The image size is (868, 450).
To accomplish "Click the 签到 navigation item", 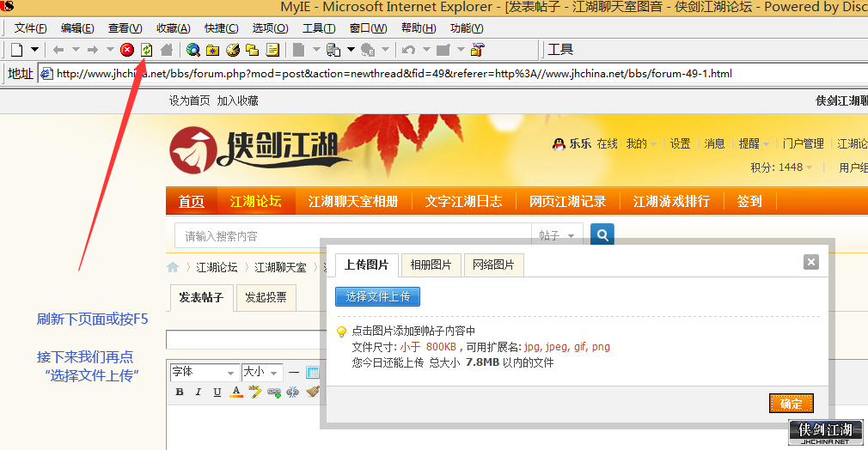I will point(749,201).
